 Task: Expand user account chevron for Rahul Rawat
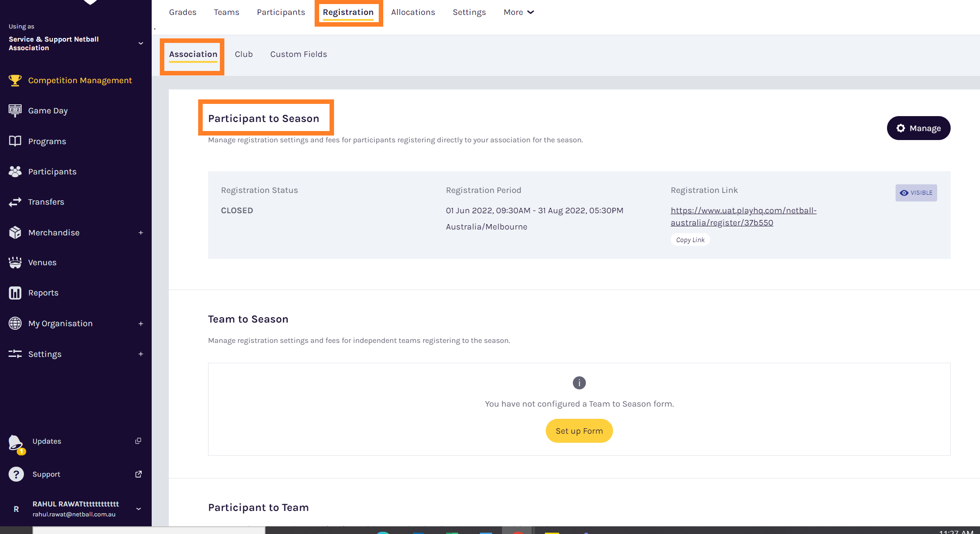139,509
